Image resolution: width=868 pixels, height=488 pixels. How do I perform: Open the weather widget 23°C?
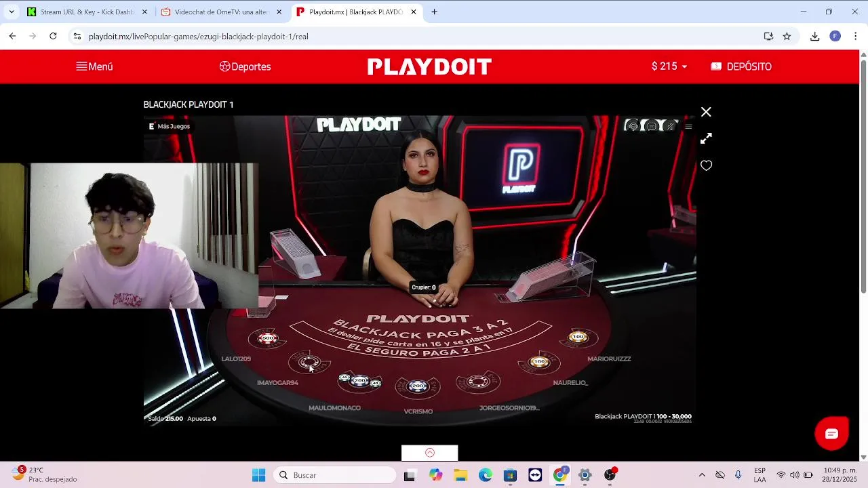click(x=45, y=474)
